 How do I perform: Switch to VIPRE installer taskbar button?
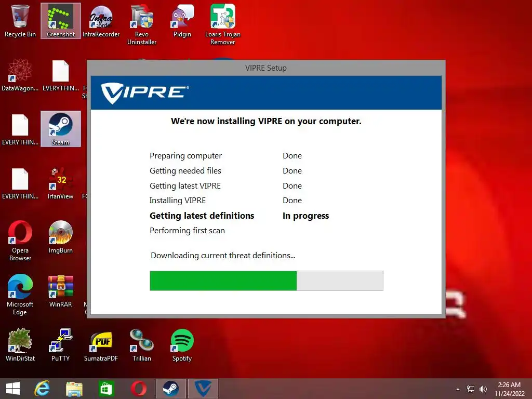203,389
